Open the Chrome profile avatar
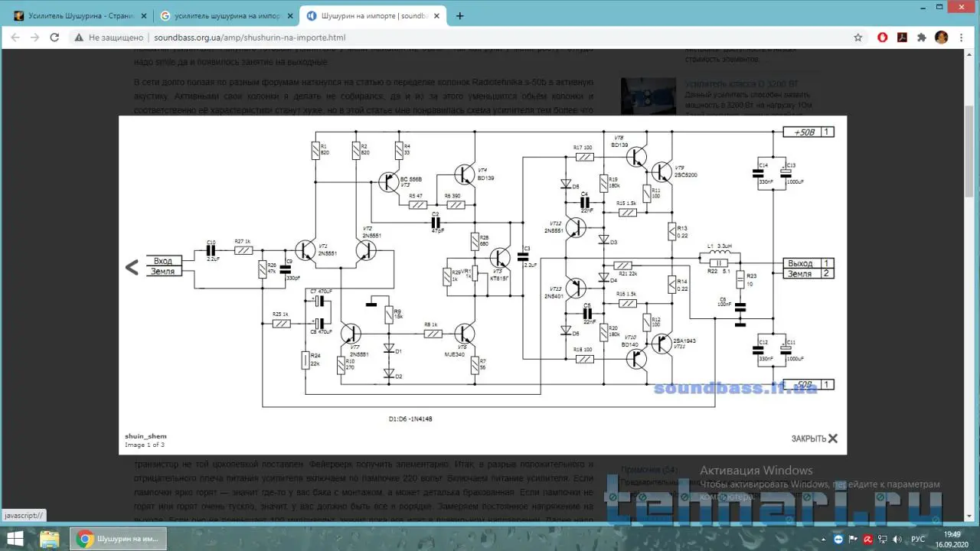Screen dimensions: 980x551 point(942,37)
